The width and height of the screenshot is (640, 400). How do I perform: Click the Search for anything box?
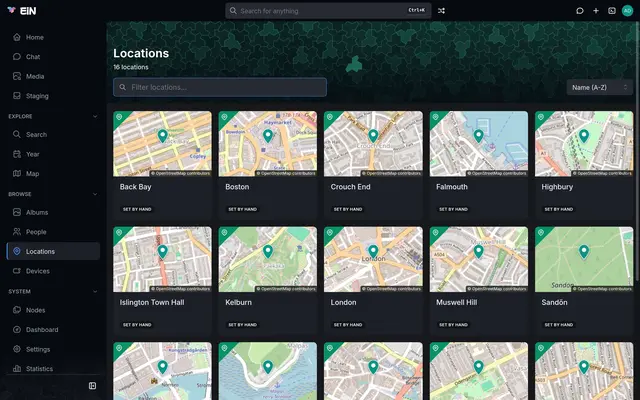pos(328,11)
